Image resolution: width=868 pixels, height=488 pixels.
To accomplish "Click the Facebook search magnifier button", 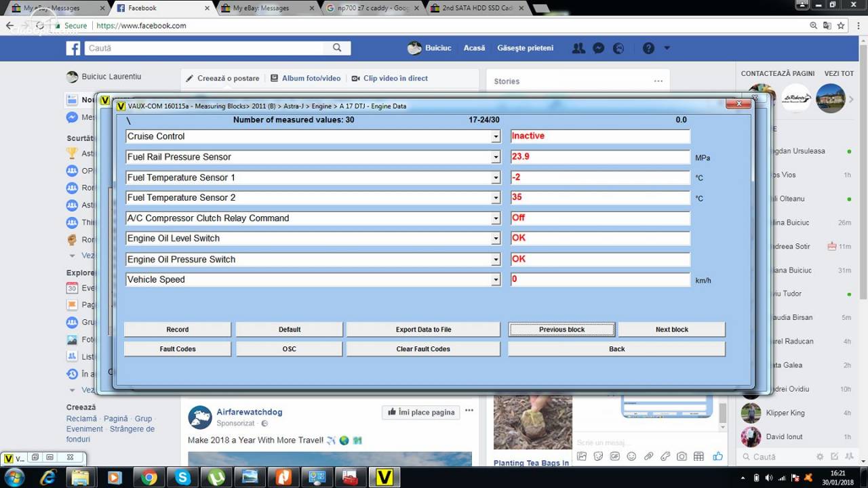I will tap(337, 48).
